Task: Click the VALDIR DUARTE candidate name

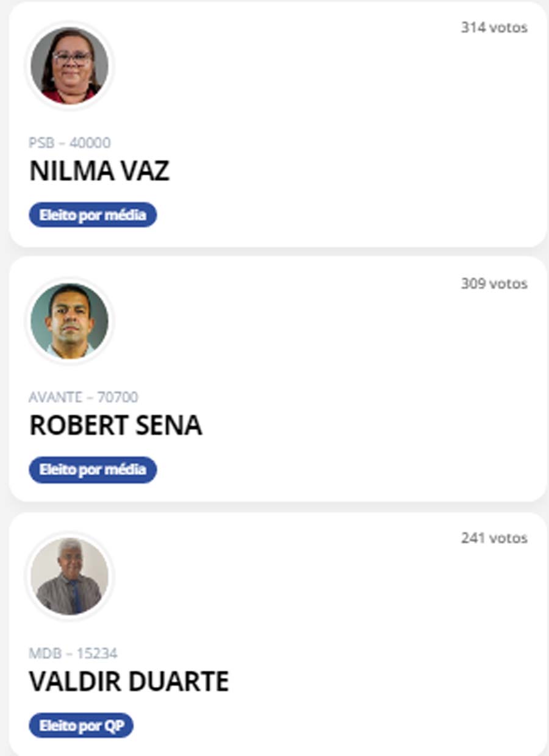Action: coord(129,682)
